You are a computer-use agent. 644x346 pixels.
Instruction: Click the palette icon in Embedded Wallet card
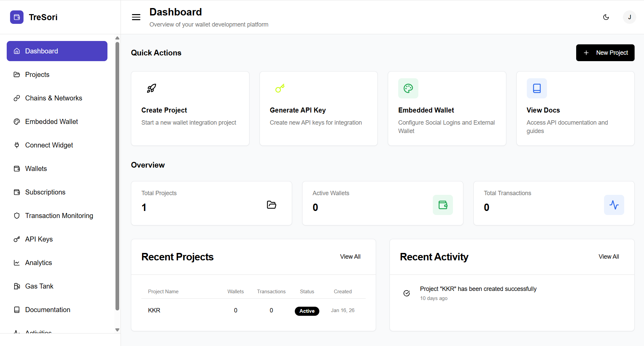[x=408, y=88]
